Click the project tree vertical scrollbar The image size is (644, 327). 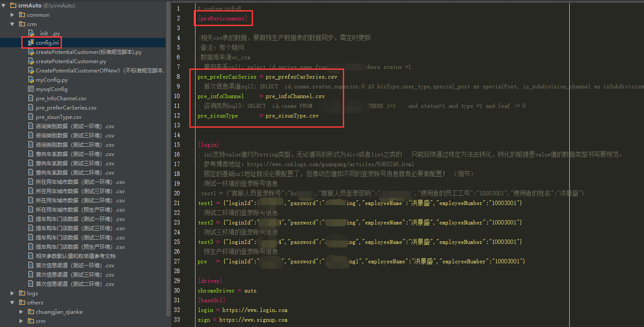click(168, 159)
